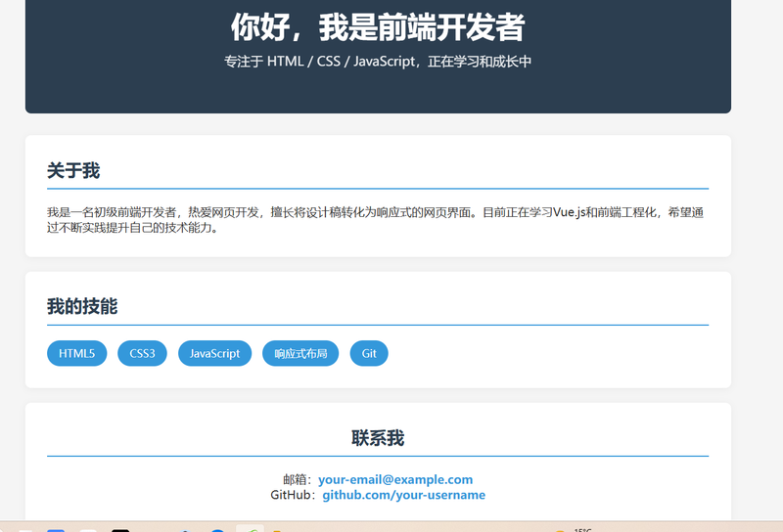Click the blue divider under 我的技能
This screenshot has width=783, height=532.
[x=378, y=324]
